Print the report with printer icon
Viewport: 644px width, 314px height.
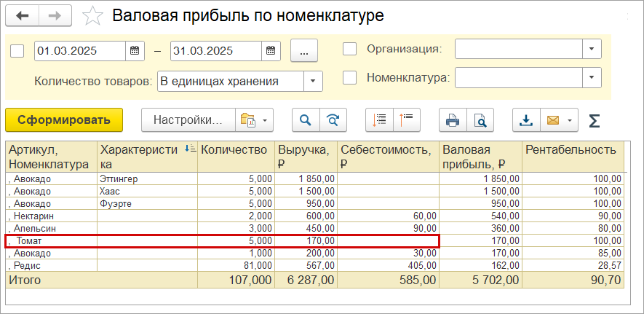coord(453,120)
